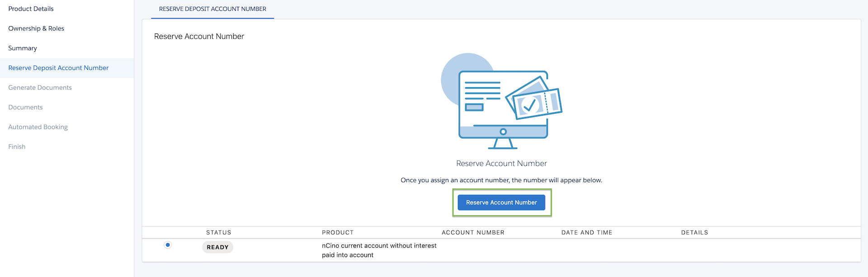Open Product Details in the sidebar
868x277 pixels.
tap(31, 9)
